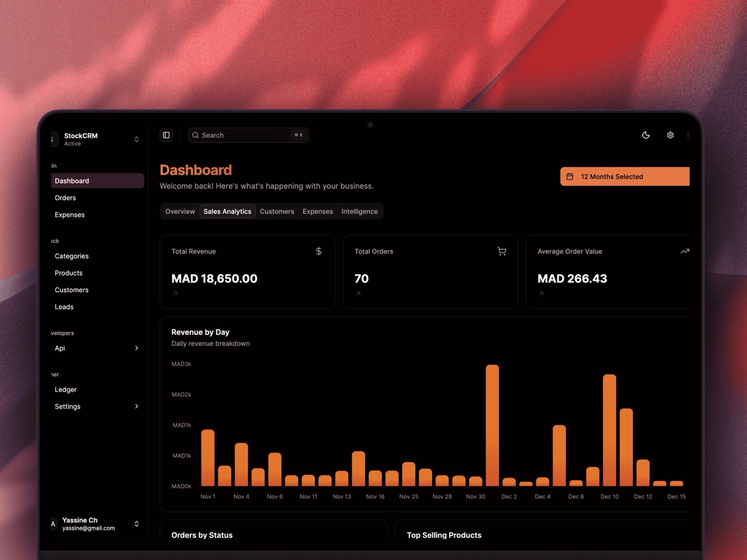Open the Ledger page
The height and width of the screenshot is (560, 747).
tap(66, 390)
